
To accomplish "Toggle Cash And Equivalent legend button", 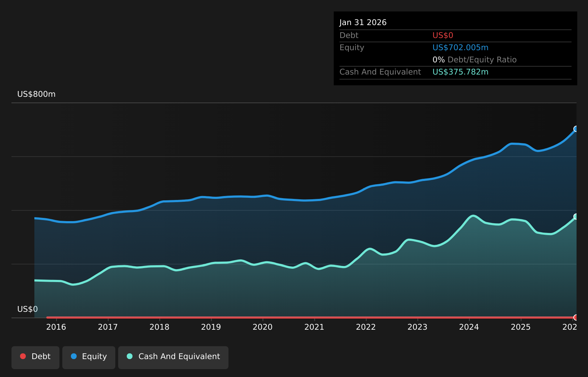I will pyautogui.click(x=173, y=357).
